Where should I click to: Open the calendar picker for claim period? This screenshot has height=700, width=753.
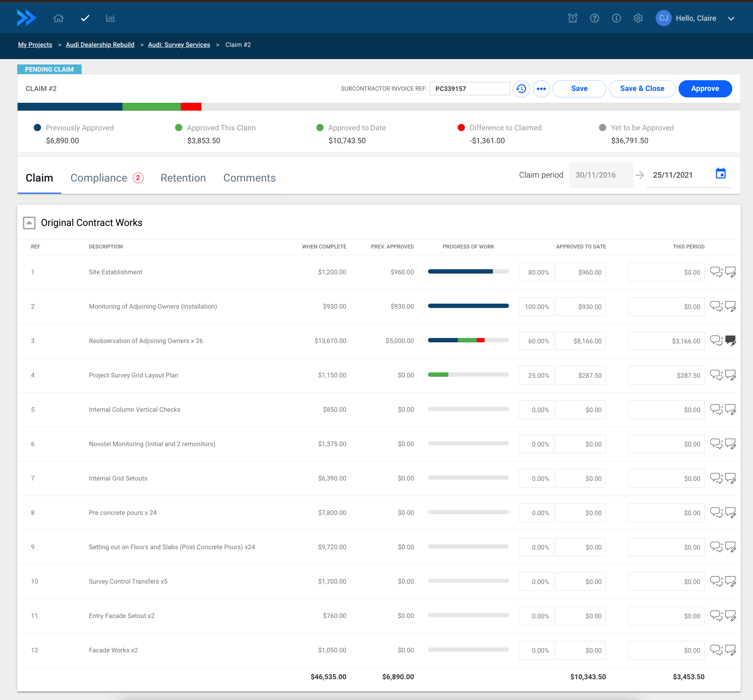point(720,174)
